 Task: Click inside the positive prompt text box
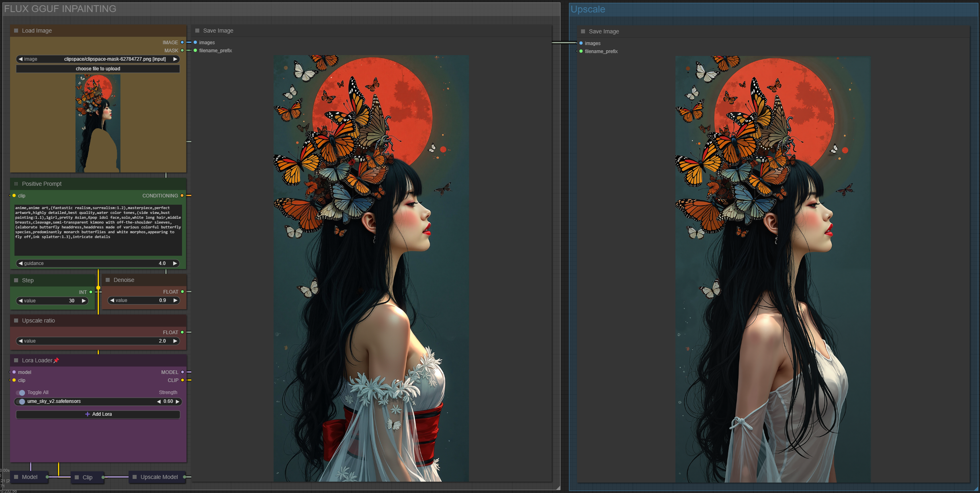[x=98, y=230]
